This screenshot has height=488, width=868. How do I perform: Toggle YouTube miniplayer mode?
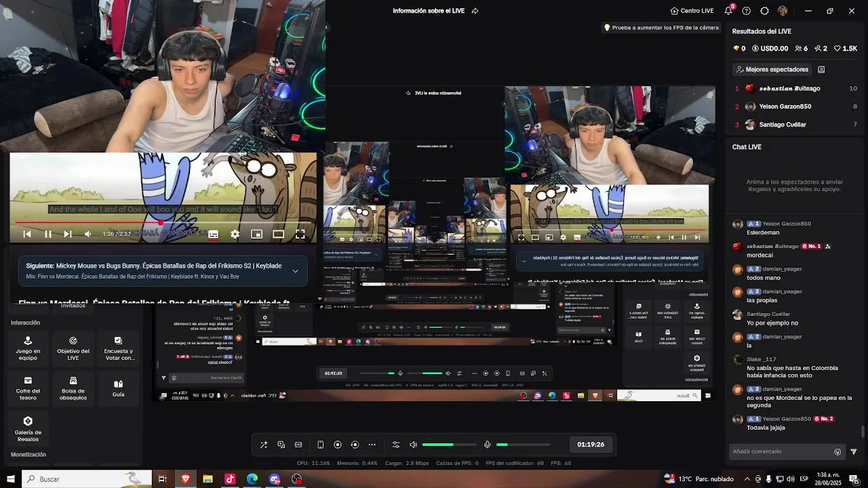(x=256, y=234)
